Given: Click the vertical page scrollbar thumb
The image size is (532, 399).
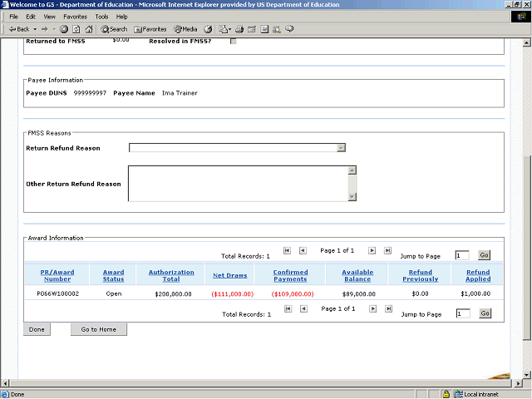Looking at the screenshot, I should [526, 249].
